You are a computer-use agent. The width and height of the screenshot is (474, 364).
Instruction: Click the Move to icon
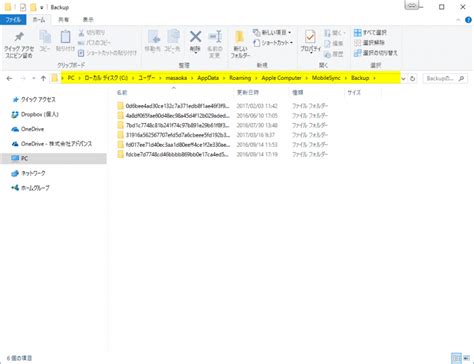153,37
